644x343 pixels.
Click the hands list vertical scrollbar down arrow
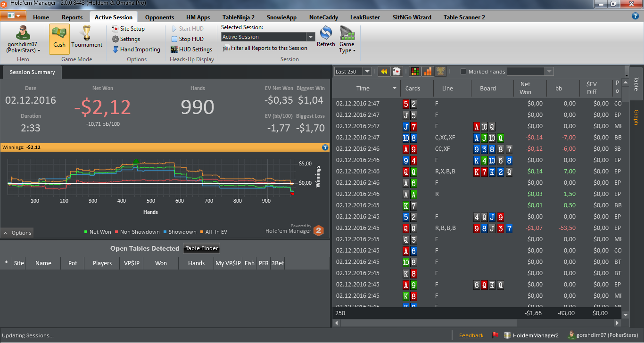(x=626, y=315)
